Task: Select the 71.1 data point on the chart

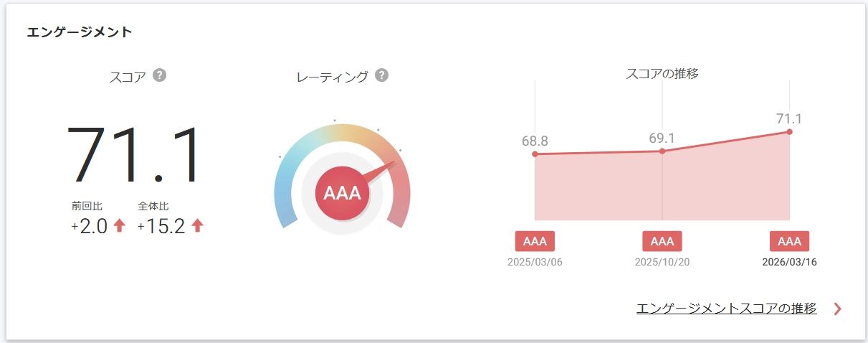Action: point(789,131)
